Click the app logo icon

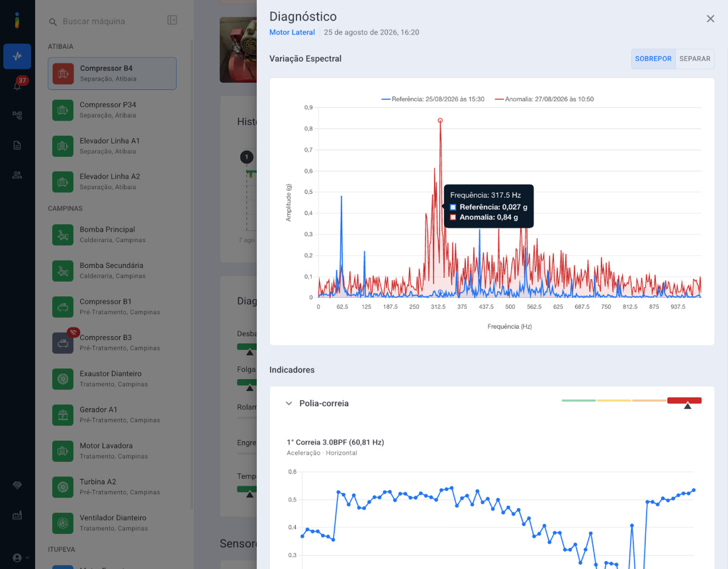[x=17, y=21]
